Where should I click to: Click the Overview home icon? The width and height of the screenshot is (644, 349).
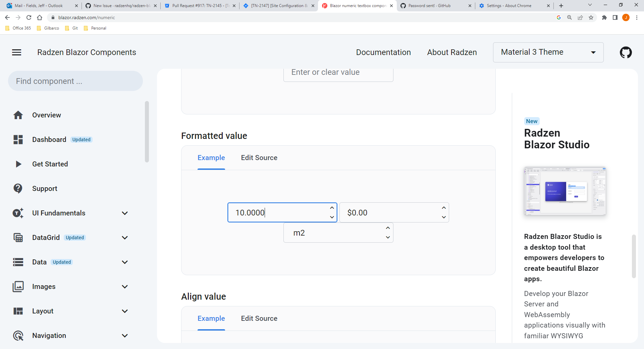18,115
